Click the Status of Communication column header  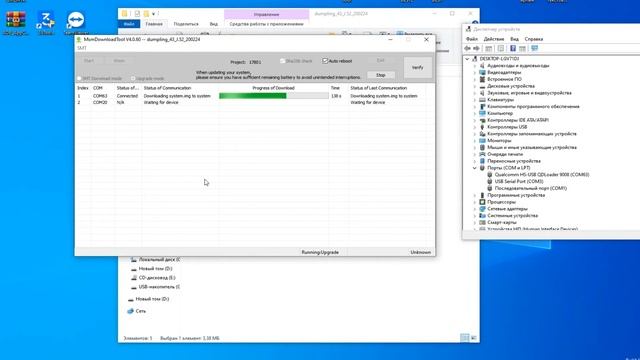click(167, 88)
